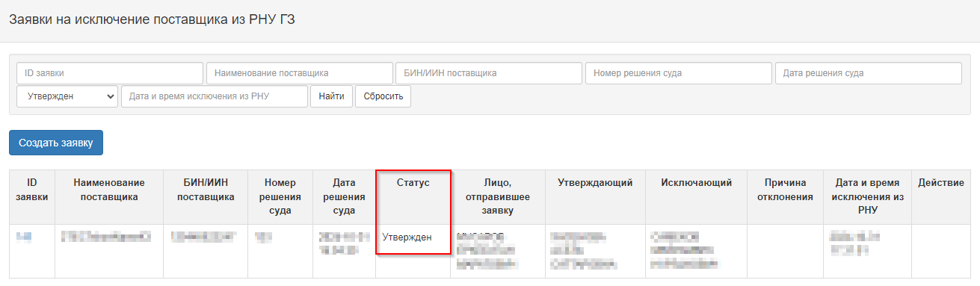980x286 pixels.
Task: Click Дата и время исключения из РНУ field
Action: pos(215,96)
